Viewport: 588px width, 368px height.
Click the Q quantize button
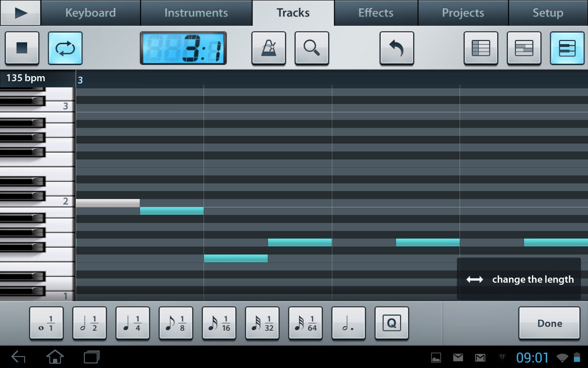[x=391, y=323]
